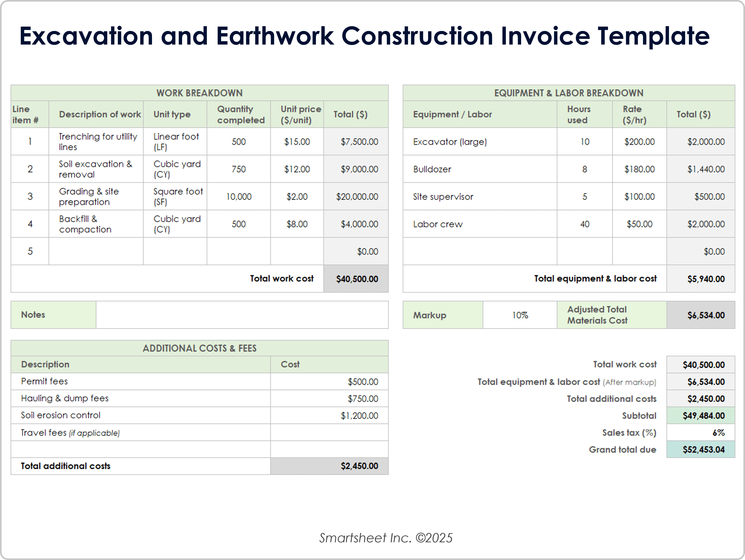Image resolution: width=745 pixels, height=560 pixels.
Task: Click the 'Adjusted Total Materials Cost' label
Action: coord(612,315)
